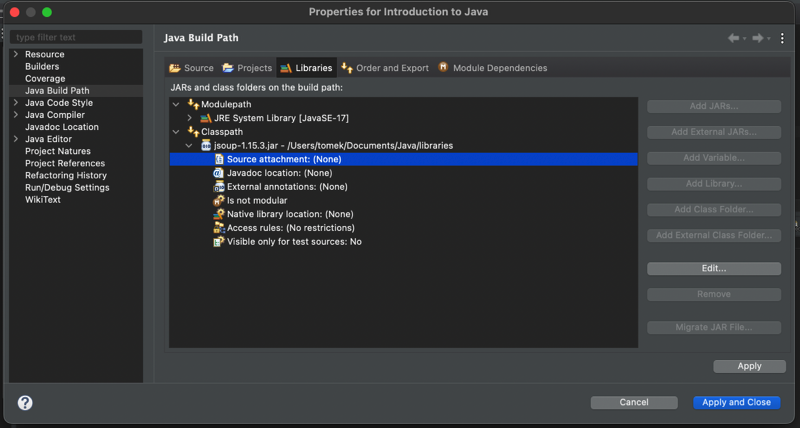The width and height of the screenshot is (800, 428).
Task: Click the forward navigation arrow icon
Action: tap(757, 38)
